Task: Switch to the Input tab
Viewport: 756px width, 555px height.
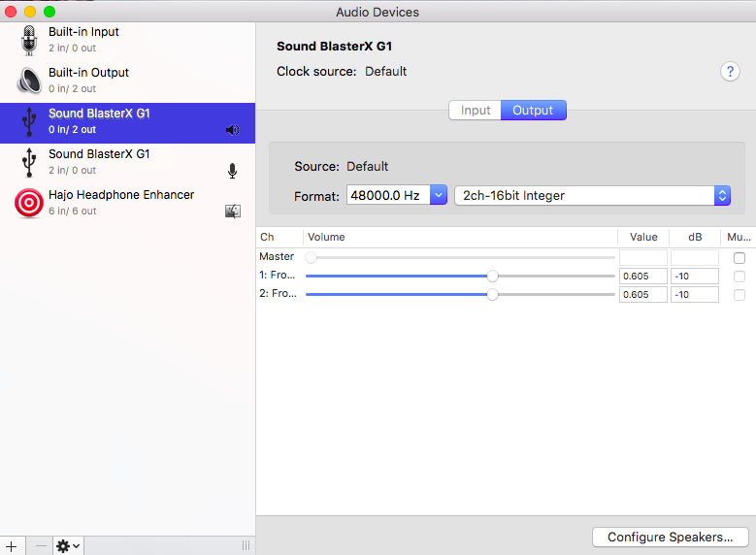Action: [475, 111]
